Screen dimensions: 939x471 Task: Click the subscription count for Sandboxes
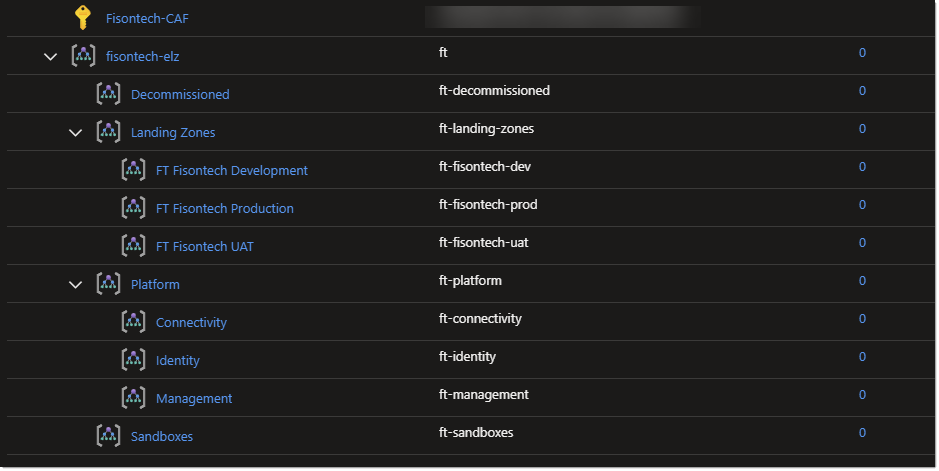[x=862, y=433]
